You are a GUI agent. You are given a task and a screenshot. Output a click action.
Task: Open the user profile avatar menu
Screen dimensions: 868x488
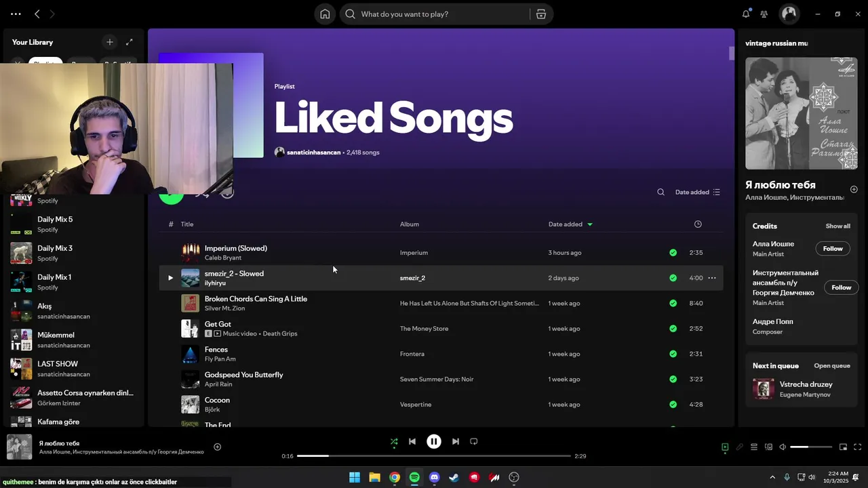tap(789, 14)
